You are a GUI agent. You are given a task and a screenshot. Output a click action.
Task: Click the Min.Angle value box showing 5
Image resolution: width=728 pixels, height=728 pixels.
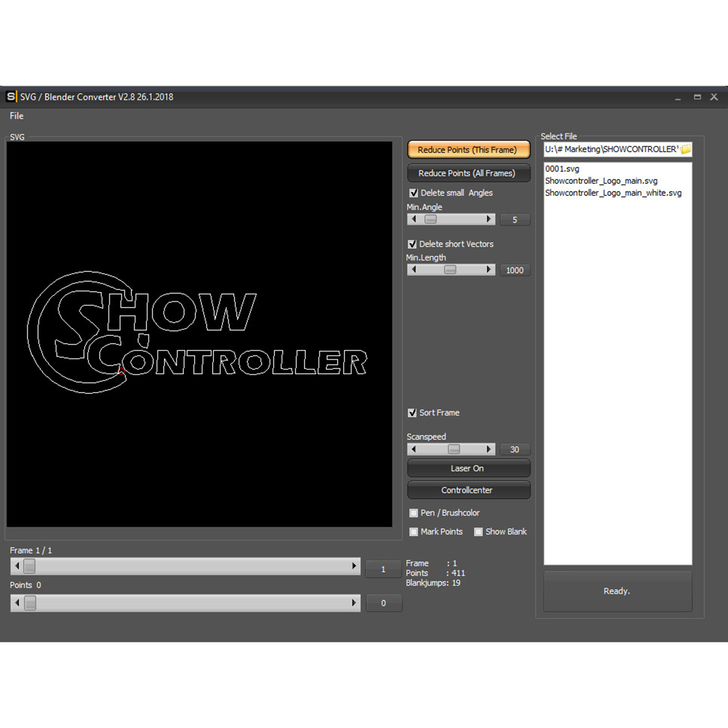click(x=515, y=220)
